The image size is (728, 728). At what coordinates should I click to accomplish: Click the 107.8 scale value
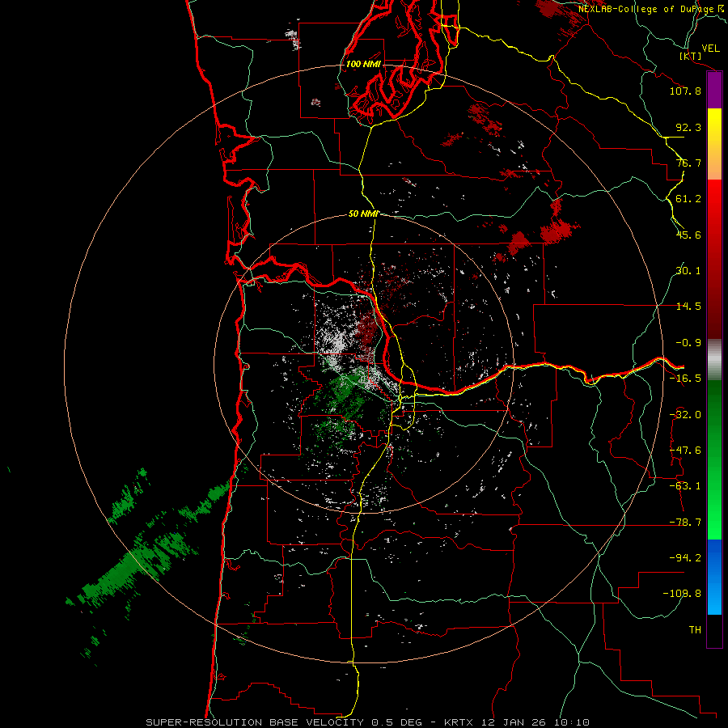[685, 91]
